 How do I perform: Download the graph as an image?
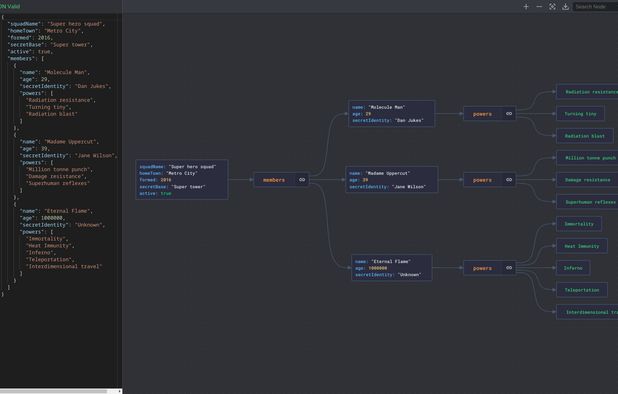point(565,7)
